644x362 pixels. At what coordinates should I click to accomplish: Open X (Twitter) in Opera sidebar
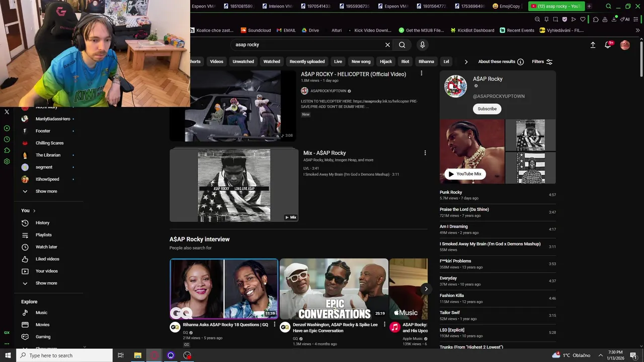click(x=7, y=112)
